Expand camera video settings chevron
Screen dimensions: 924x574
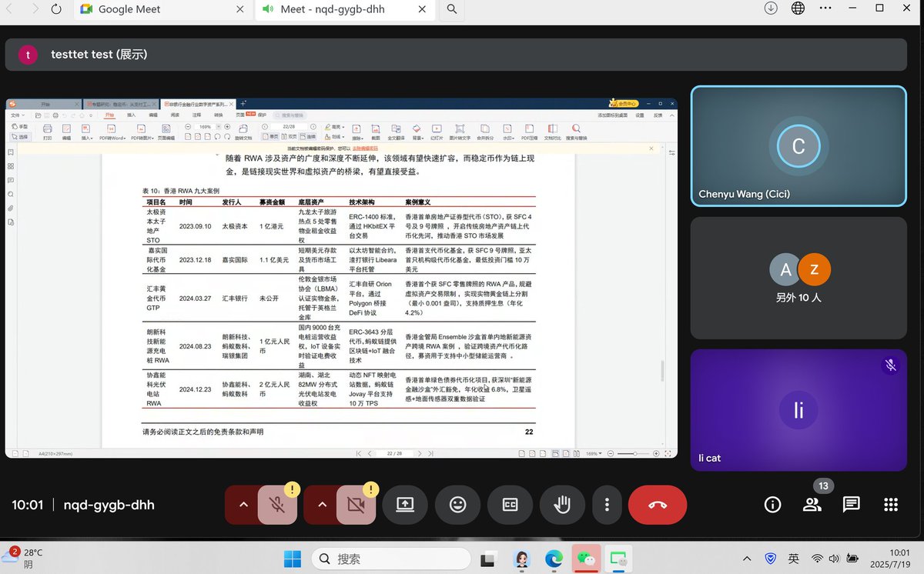click(x=322, y=505)
